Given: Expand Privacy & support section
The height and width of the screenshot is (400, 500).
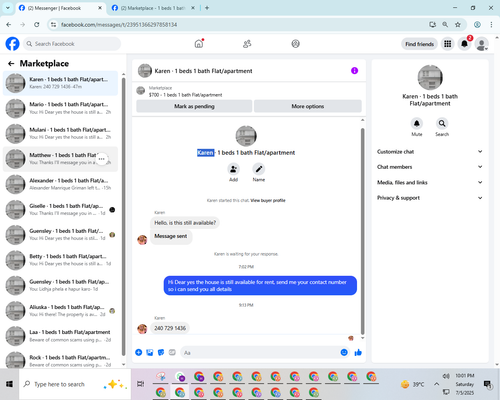Looking at the screenshot, I should (430, 198).
